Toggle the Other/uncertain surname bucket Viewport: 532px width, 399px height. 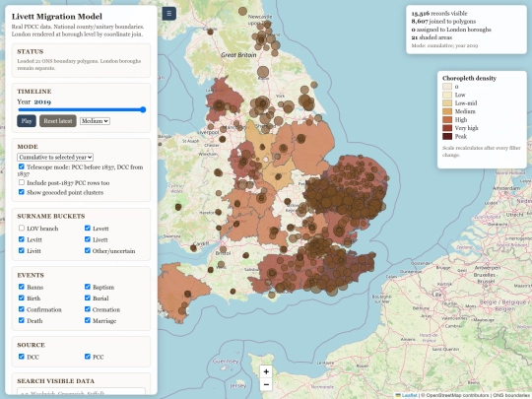[88, 250]
